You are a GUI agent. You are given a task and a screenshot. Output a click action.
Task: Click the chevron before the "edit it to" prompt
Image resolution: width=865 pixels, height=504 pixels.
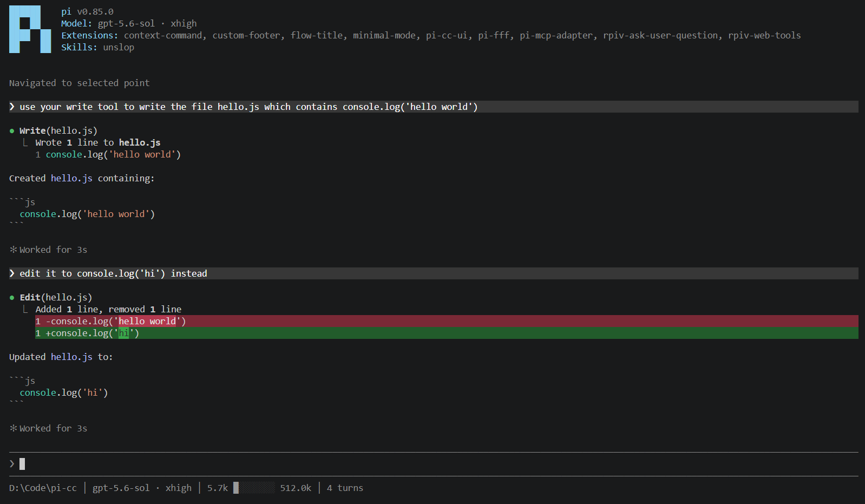click(x=12, y=273)
